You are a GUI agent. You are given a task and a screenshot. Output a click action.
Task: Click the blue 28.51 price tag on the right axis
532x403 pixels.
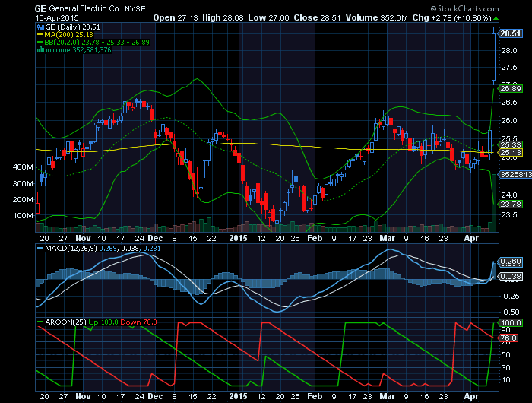click(511, 33)
